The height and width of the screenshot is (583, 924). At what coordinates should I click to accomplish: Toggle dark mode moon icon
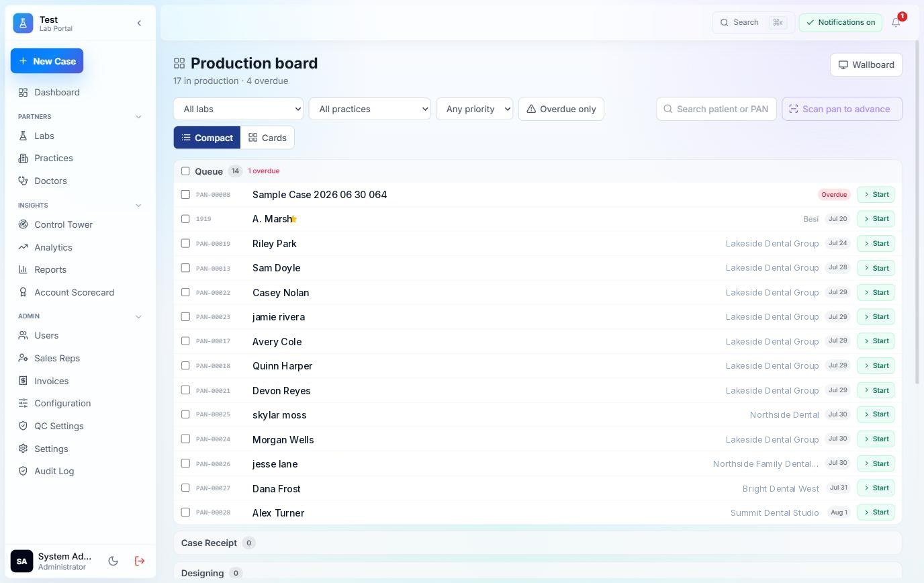[113, 561]
